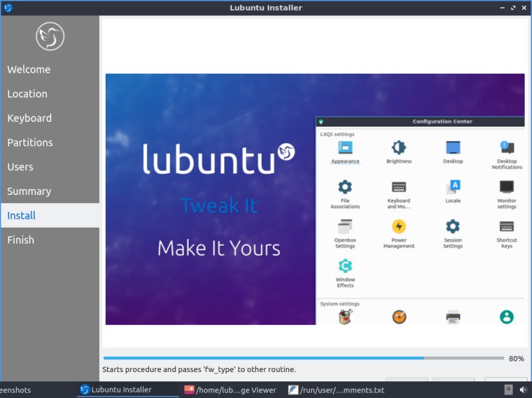The width and height of the screenshot is (532, 398).
Task: Click the Power Management lightning icon
Action: pyautogui.click(x=398, y=226)
